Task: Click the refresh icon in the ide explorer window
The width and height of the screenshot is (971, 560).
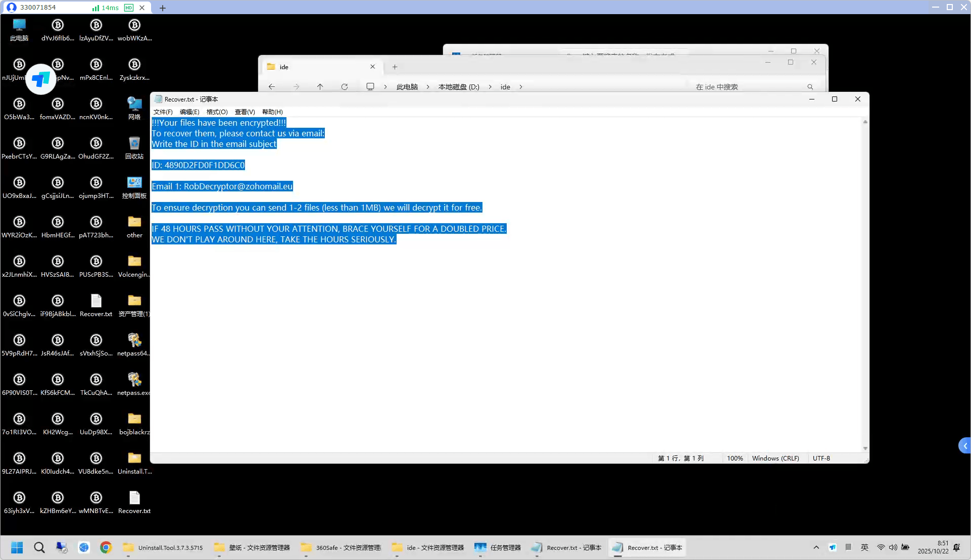Action: (x=345, y=87)
